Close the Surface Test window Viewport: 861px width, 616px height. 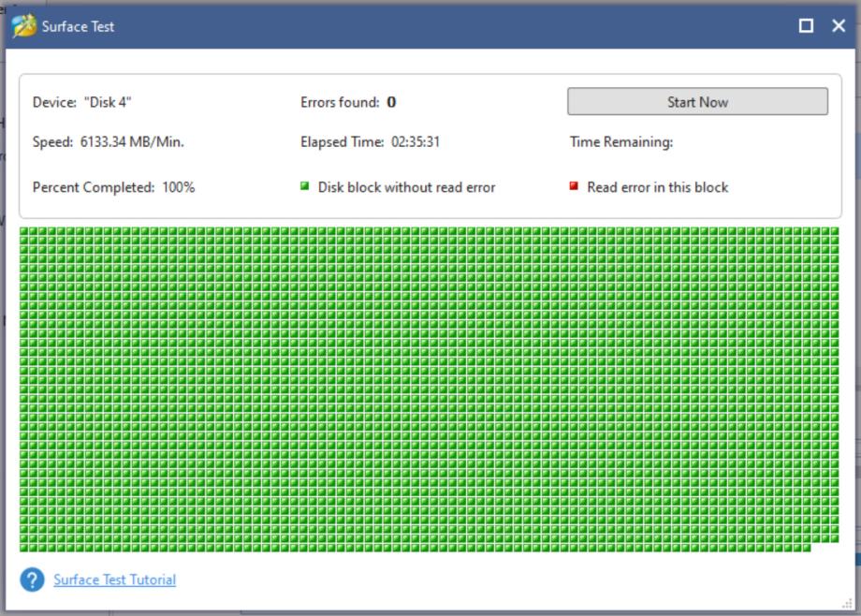pos(839,26)
